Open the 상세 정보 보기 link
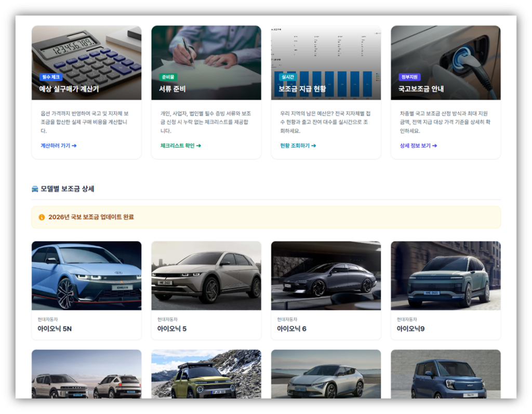 click(418, 146)
